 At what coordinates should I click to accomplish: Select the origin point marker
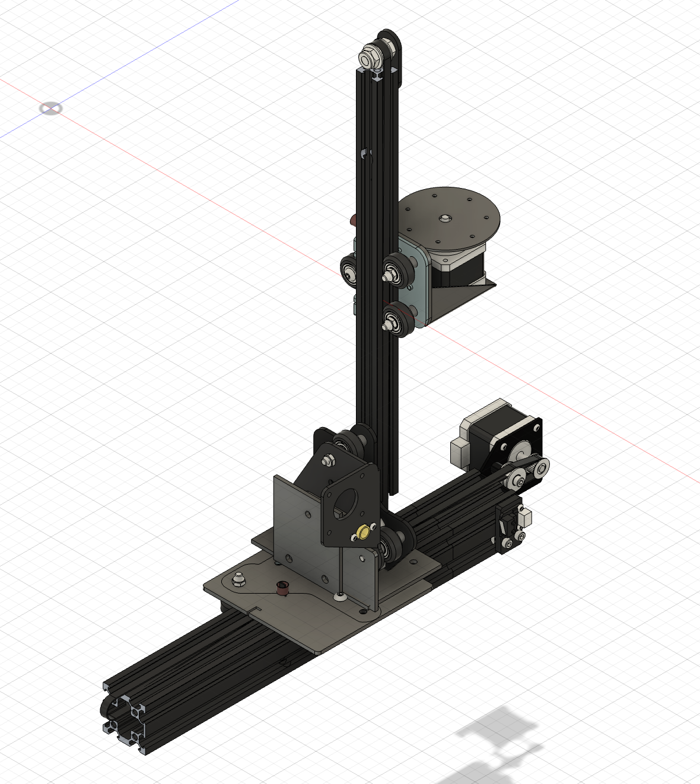coord(50,109)
